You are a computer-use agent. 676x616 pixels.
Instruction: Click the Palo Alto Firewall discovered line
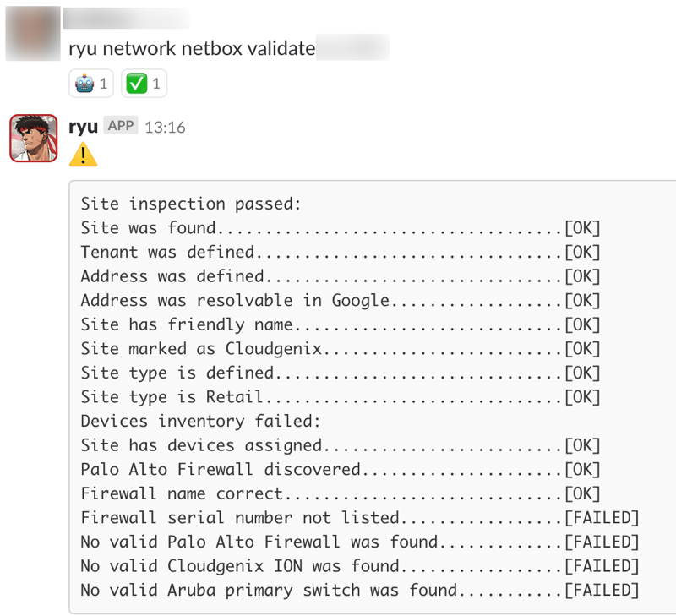341,470
